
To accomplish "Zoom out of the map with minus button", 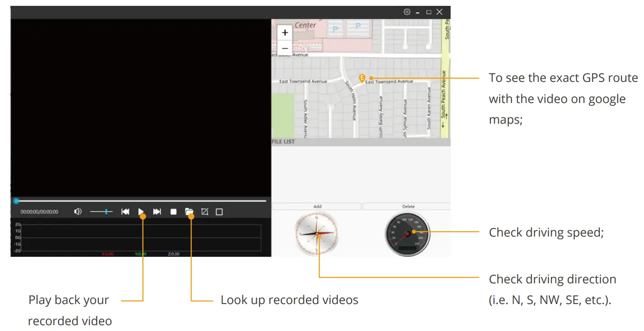I will coord(285,48).
